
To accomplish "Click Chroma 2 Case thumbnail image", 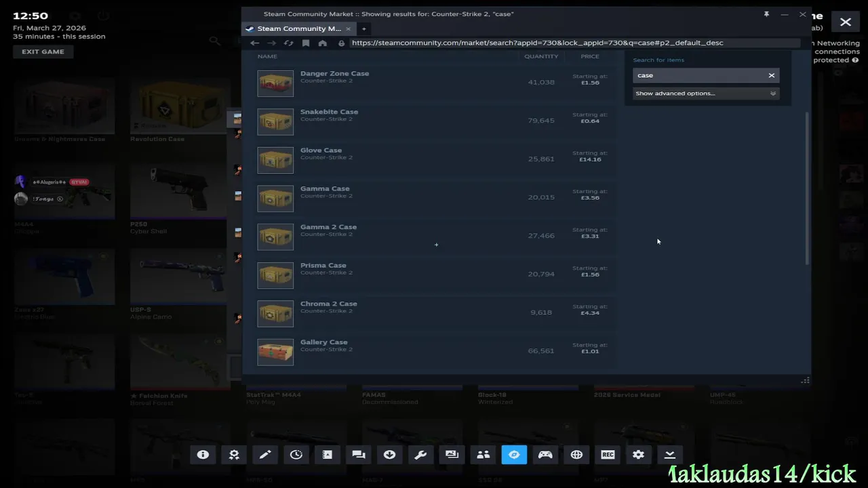I will (275, 314).
